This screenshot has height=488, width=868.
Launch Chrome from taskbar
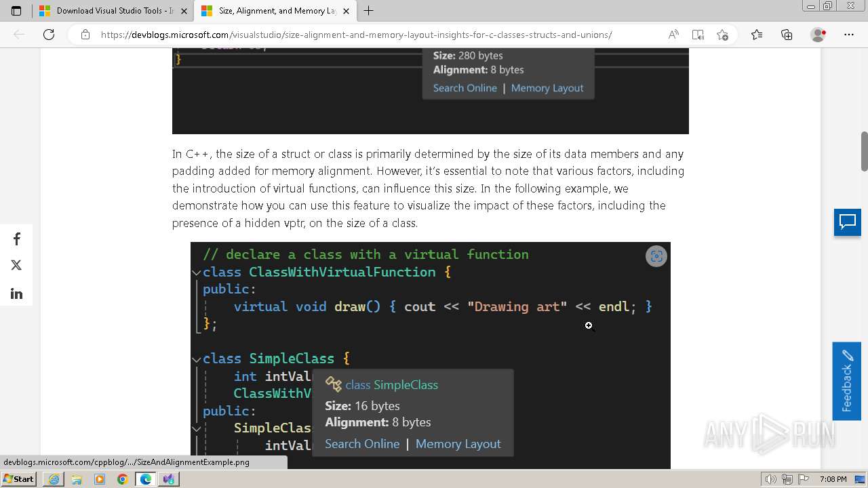122,479
